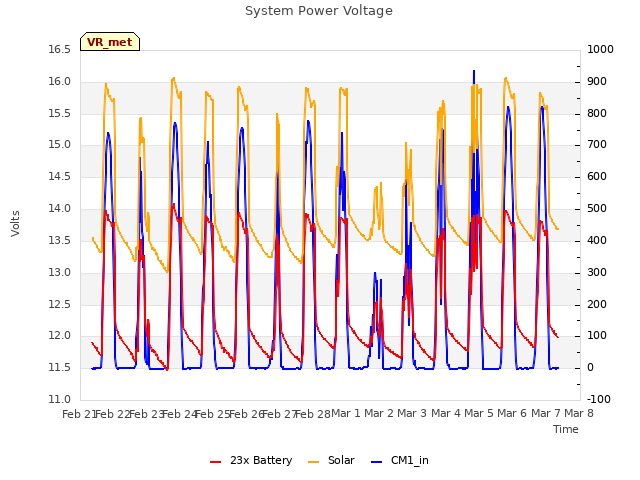Click the 'Mar 8' x-axis tick label
The image size is (640, 480).
pos(579,413)
